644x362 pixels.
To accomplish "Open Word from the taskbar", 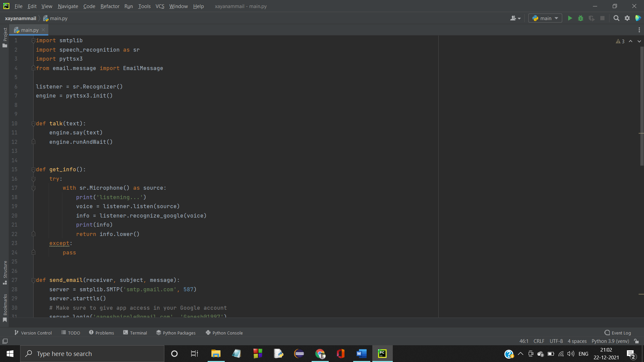I will point(361,353).
